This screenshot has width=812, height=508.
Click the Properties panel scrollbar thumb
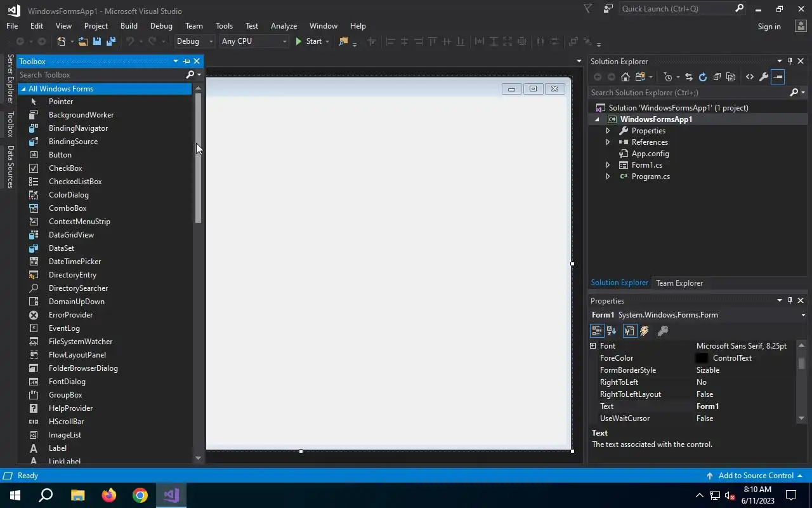[x=801, y=363]
